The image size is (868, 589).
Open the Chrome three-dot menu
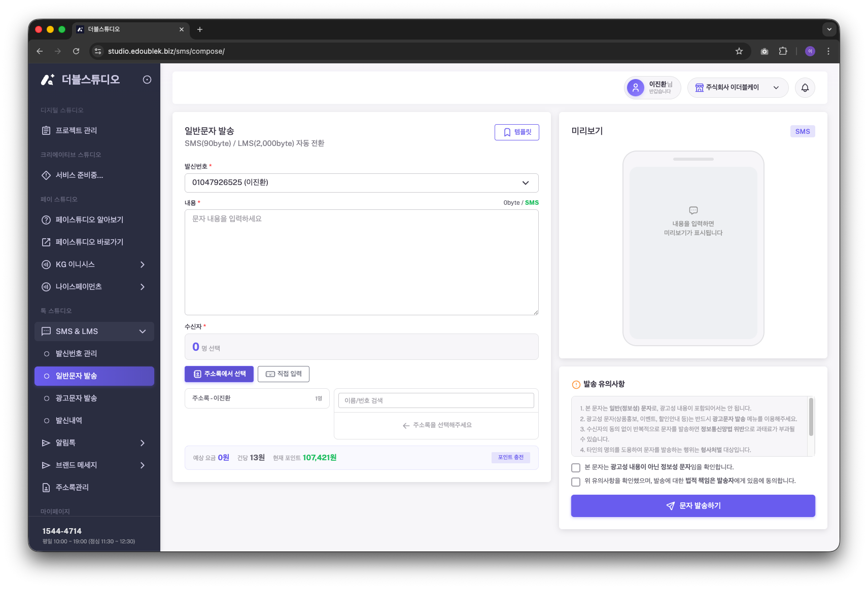pyautogui.click(x=828, y=51)
